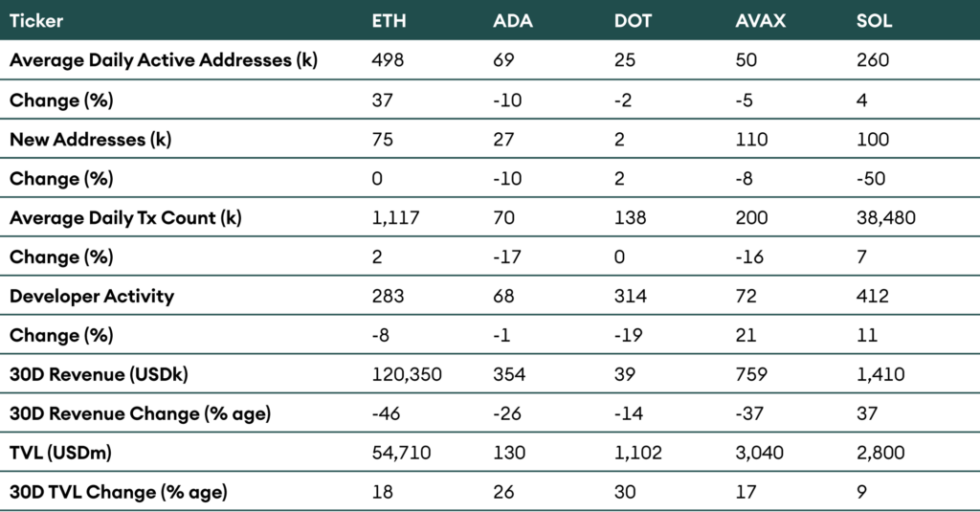Select the Developer Activity row label

pyautogui.click(x=92, y=296)
